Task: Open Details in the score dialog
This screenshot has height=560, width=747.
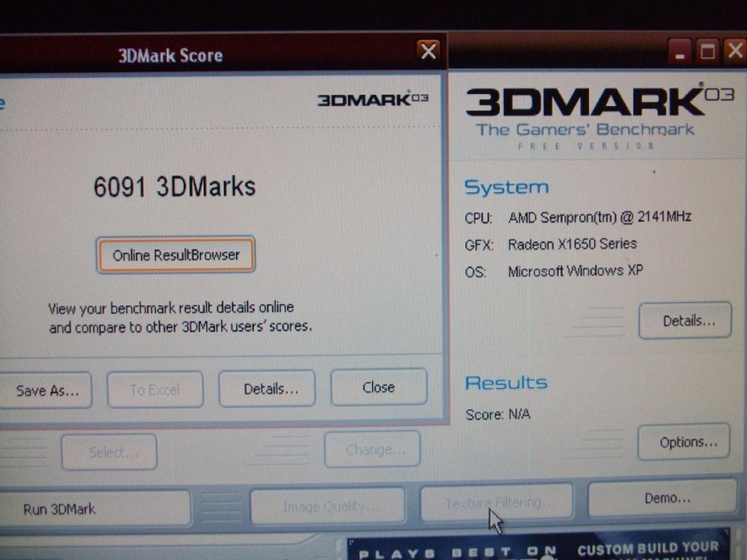Action: 267,388
